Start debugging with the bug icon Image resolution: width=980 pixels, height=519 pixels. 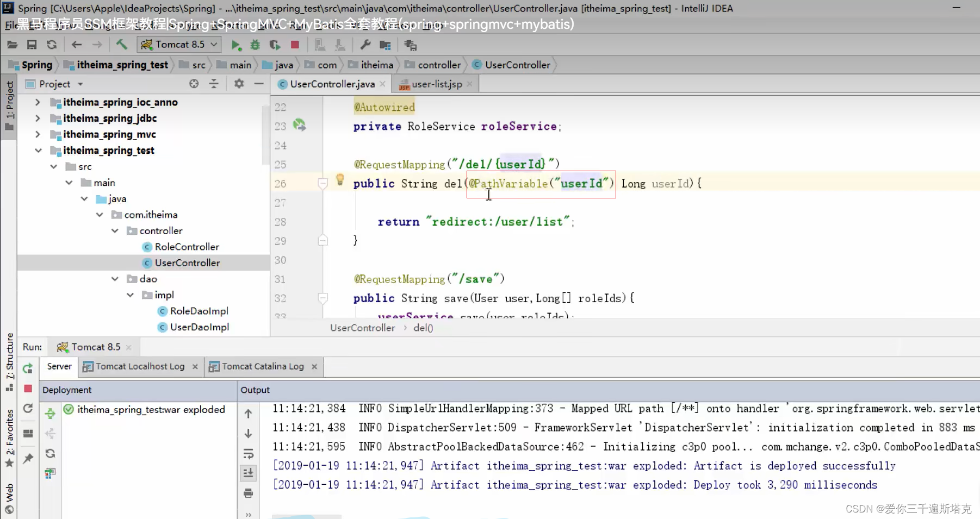click(x=255, y=45)
